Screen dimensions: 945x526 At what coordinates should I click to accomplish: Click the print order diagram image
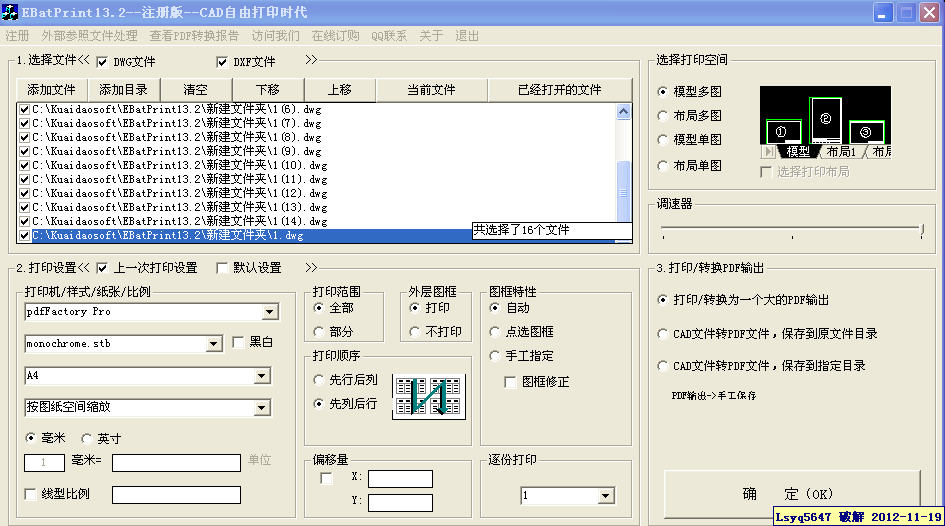(x=429, y=396)
